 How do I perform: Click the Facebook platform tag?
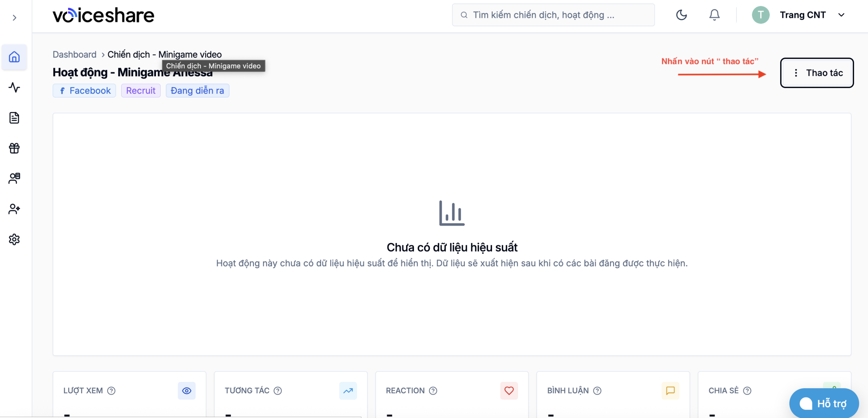point(84,91)
